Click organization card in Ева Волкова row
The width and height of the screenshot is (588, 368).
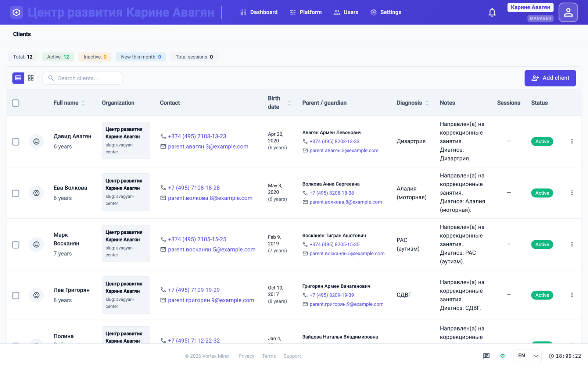pos(126,192)
